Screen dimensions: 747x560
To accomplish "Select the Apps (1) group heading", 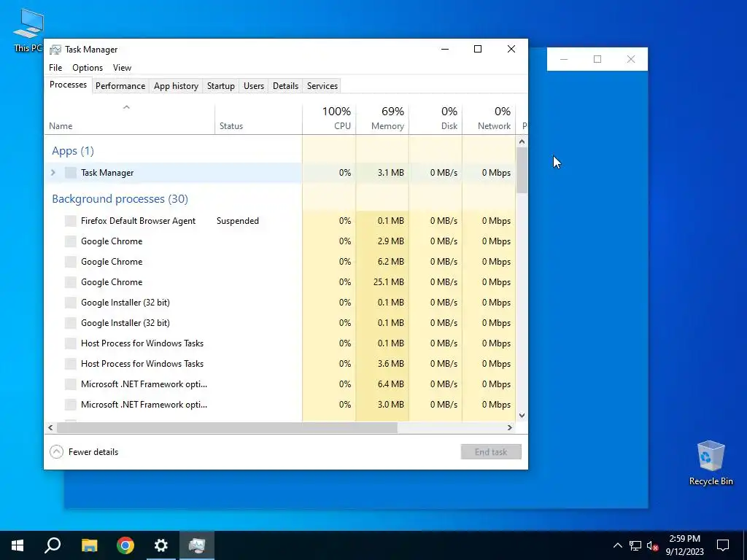I will (x=73, y=151).
